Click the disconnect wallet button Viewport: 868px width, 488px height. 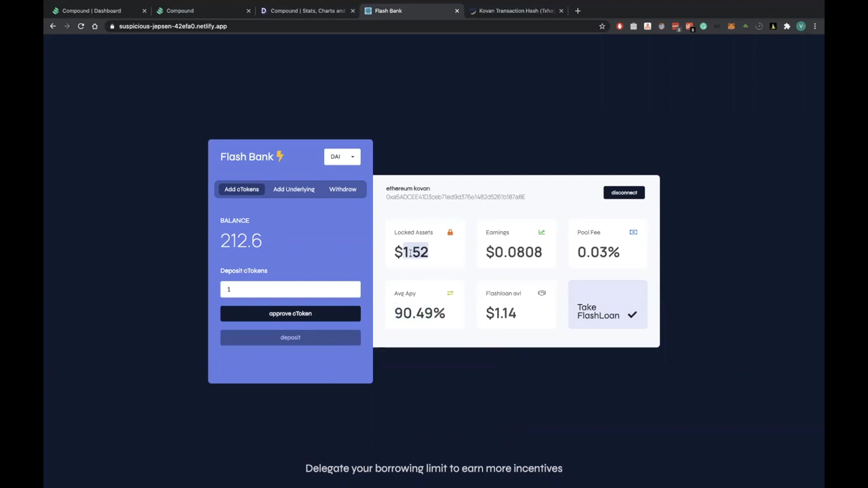click(624, 192)
